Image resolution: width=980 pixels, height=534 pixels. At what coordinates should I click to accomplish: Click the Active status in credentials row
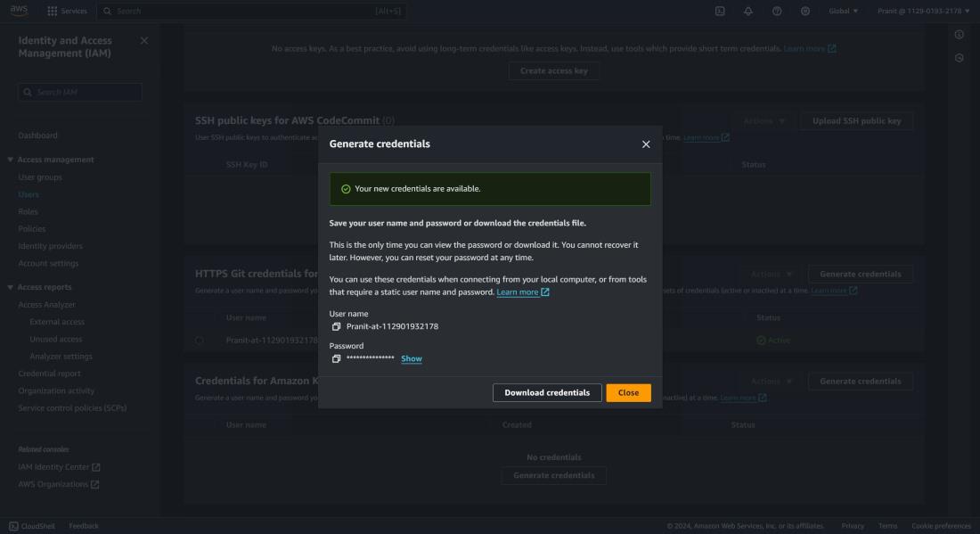pyautogui.click(x=773, y=341)
